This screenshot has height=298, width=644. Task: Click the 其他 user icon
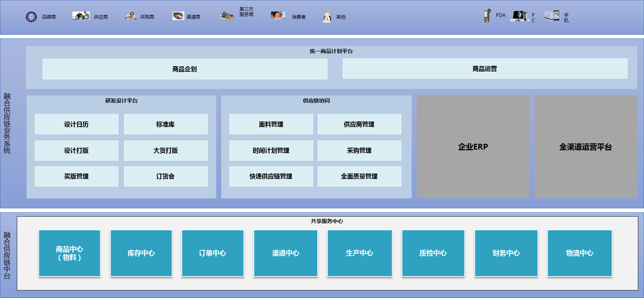click(x=327, y=17)
